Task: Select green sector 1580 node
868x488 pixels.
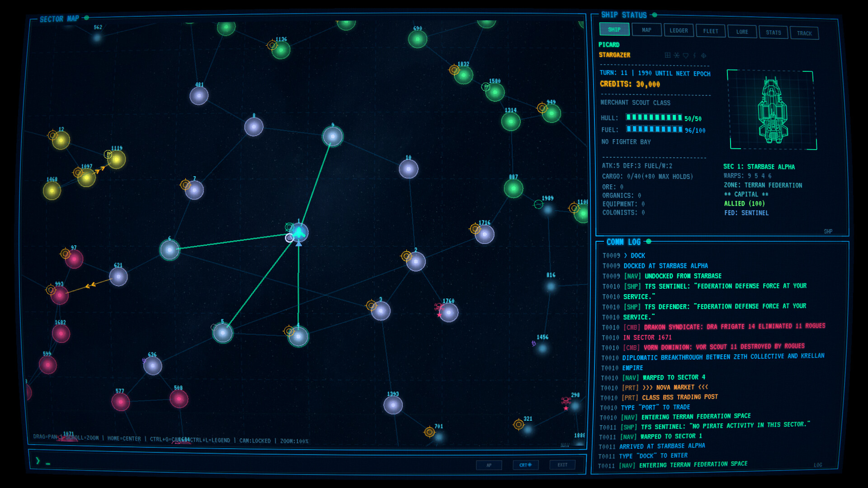Action: click(495, 92)
